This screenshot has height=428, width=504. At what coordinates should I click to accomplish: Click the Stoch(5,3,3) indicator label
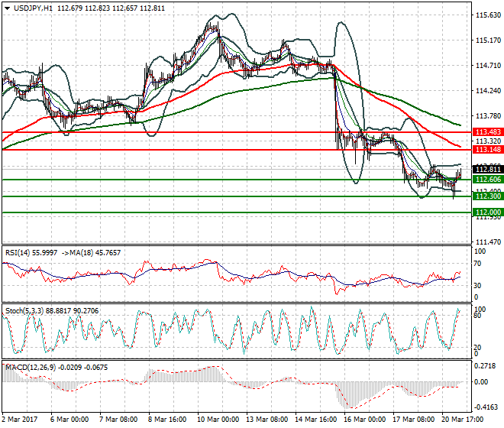click(24, 311)
